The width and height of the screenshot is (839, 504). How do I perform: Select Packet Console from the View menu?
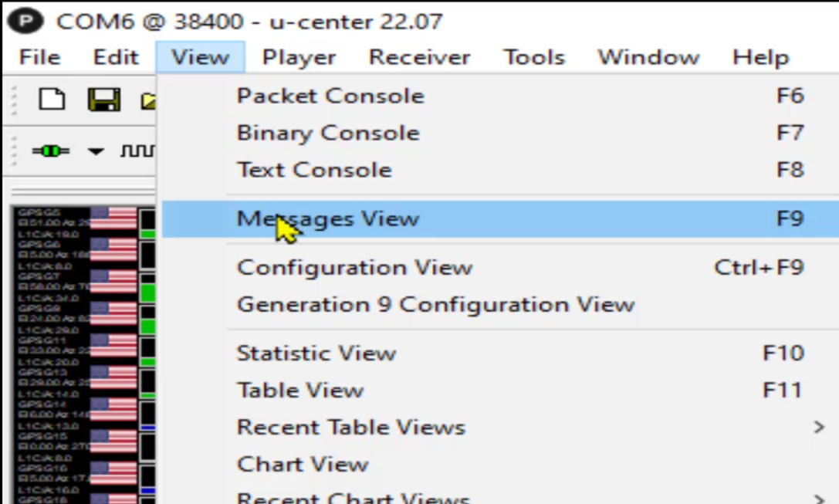pyautogui.click(x=332, y=95)
